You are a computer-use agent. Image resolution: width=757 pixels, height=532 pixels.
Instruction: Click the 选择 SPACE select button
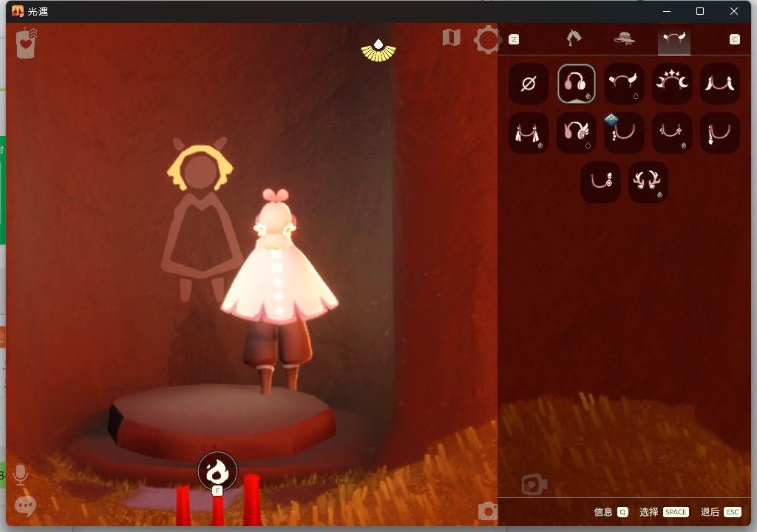(664, 512)
